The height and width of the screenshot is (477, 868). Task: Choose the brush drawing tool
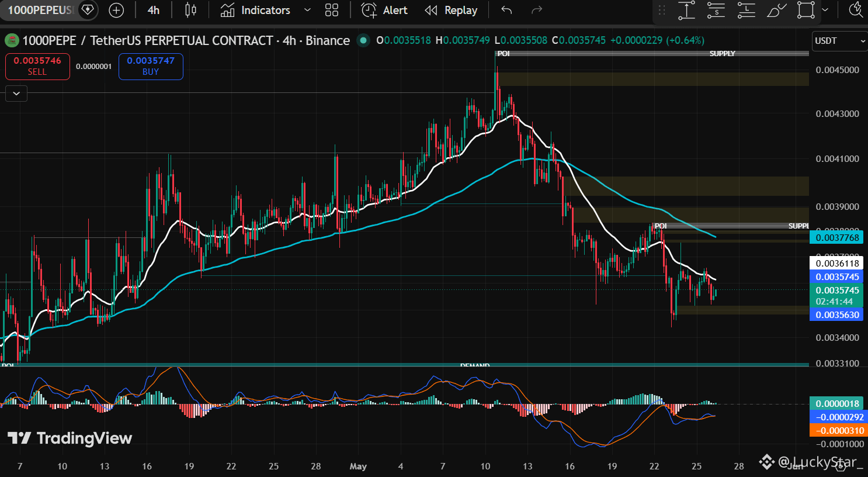[x=776, y=10]
